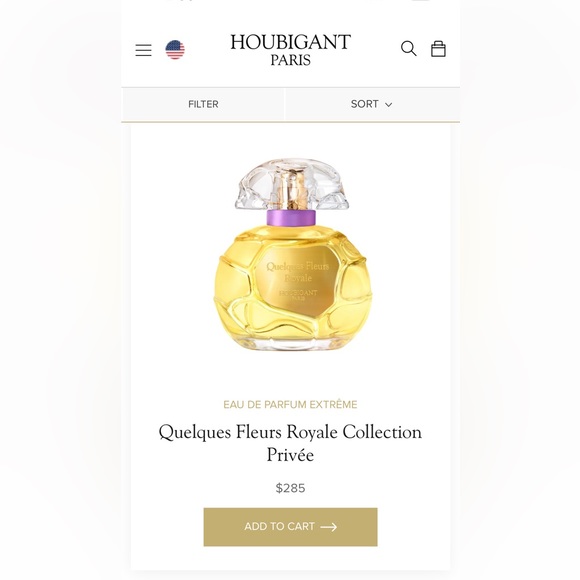Select the EAU DE PARFUM EXTRÊME label

click(x=290, y=405)
